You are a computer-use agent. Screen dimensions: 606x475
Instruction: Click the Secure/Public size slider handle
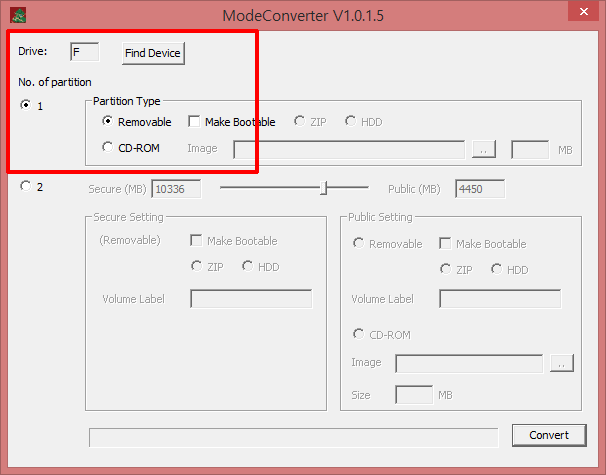[x=323, y=188]
